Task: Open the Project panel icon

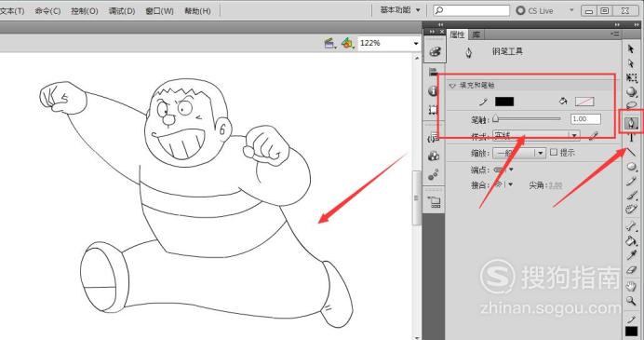Action: 435,202
